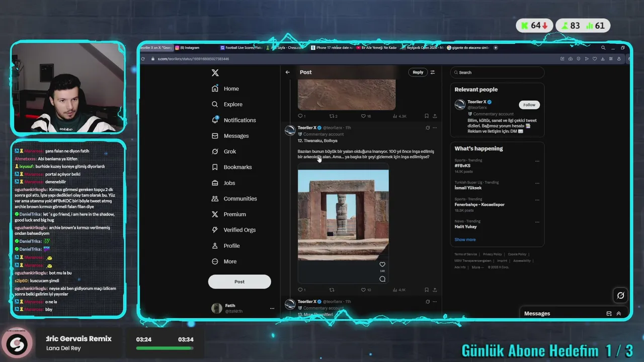Click the Reply button in the header
This screenshot has width=644, height=362.
tap(418, 72)
